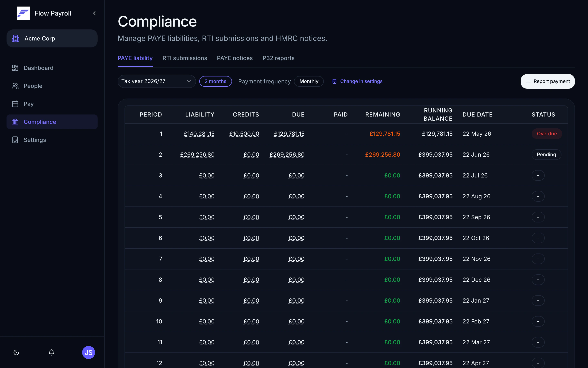Click the Settings building icon in sidebar
The image size is (588, 368).
(x=15, y=140)
